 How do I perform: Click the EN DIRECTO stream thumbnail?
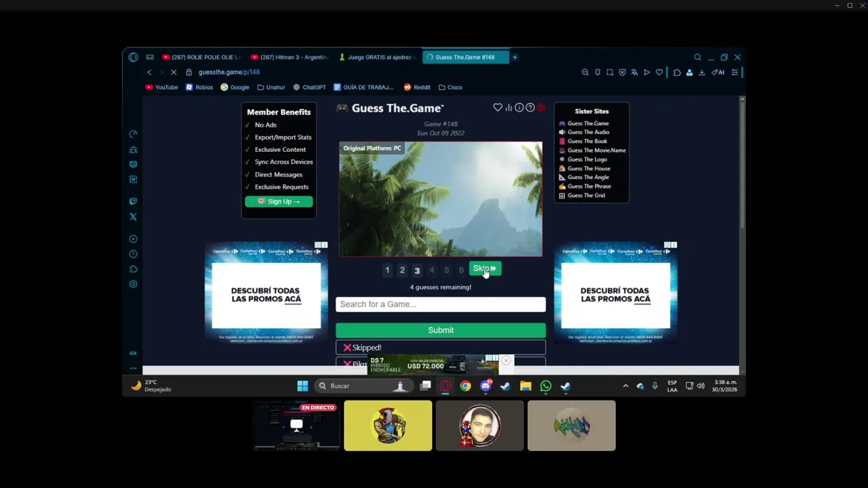coord(296,425)
